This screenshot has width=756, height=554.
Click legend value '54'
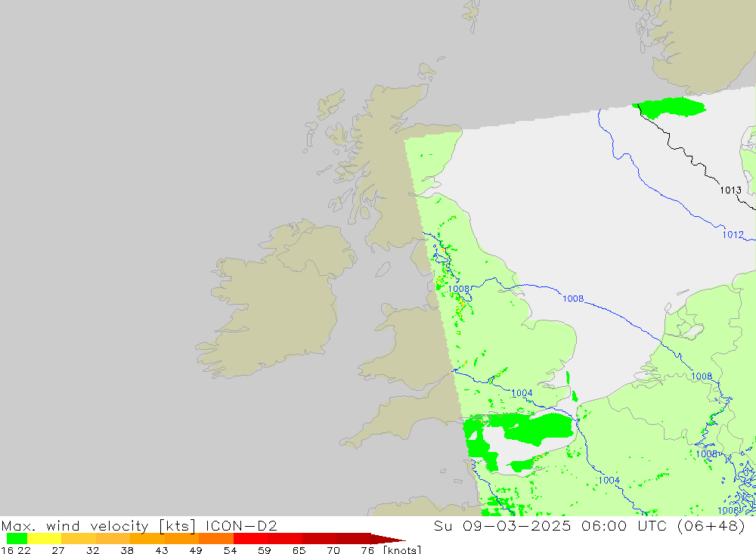point(230,550)
